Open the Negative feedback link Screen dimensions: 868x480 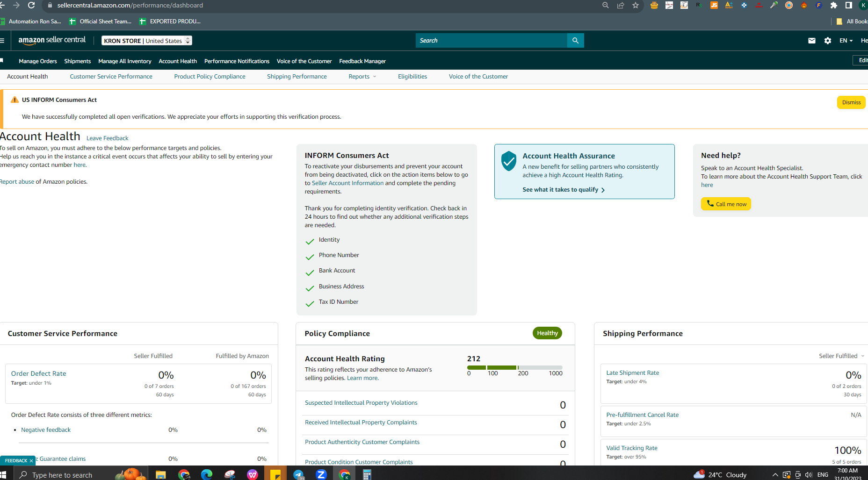tap(46, 430)
